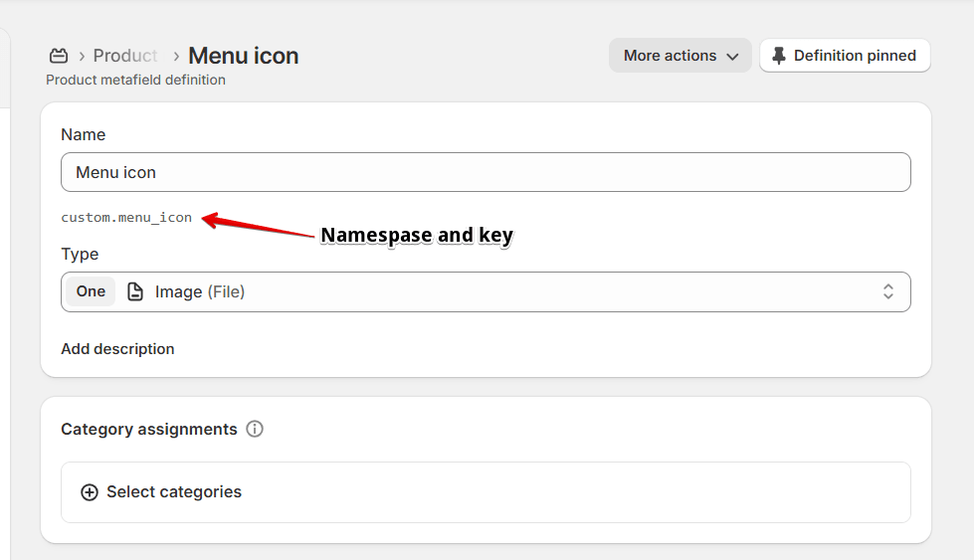Click the Category assignments heading
This screenshot has height=560, width=974.
coord(149,429)
